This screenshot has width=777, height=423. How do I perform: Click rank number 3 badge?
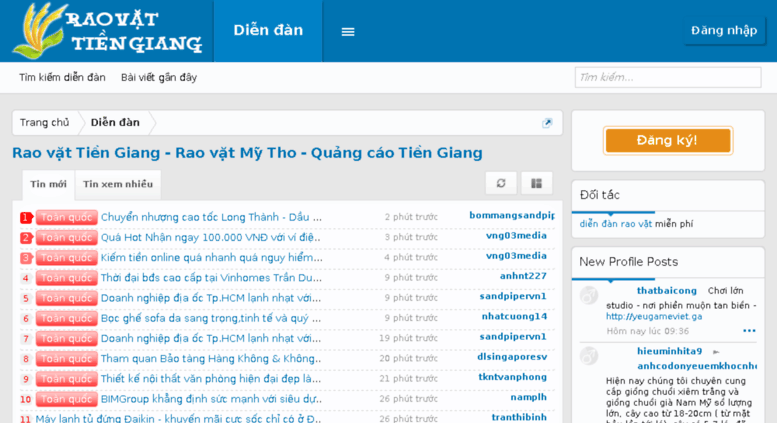[26, 258]
